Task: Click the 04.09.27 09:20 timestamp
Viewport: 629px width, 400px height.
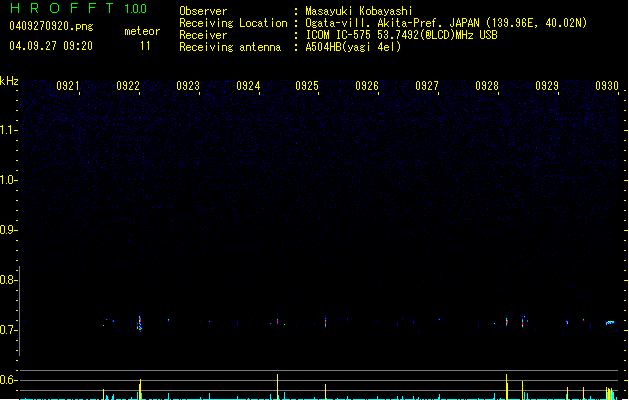Action: (51, 46)
